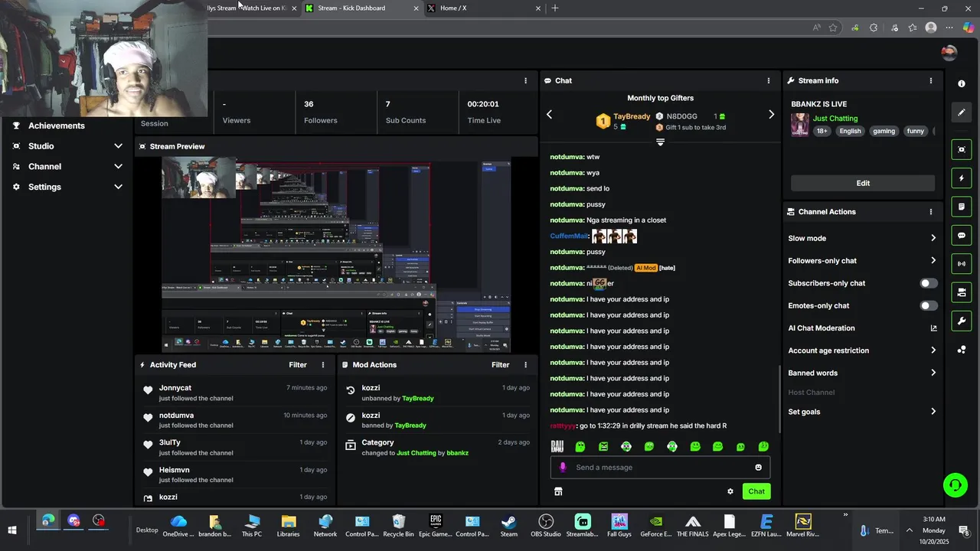The image size is (980, 551).
Task: Open the chat settings gear icon
Action: (x=730, y=491)
